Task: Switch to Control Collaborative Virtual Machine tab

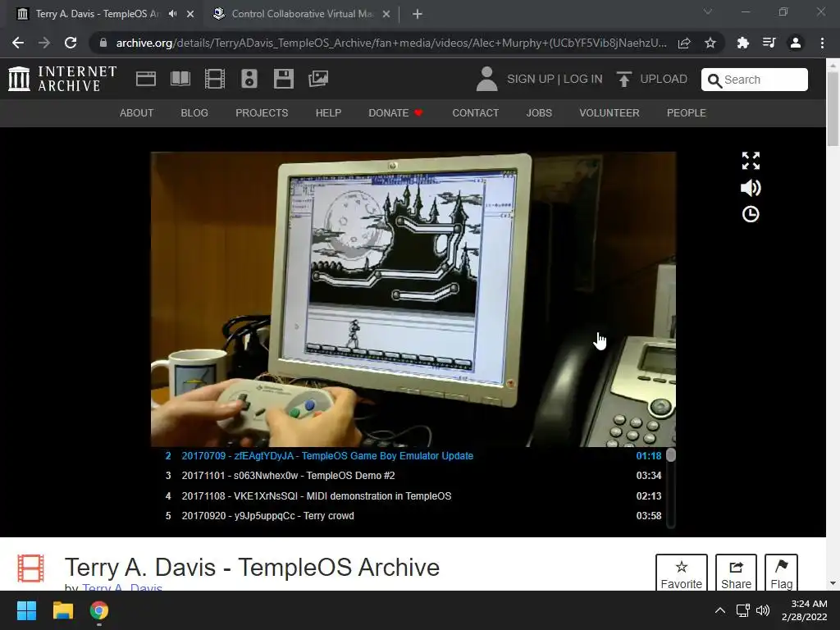Action: point(303,14)
